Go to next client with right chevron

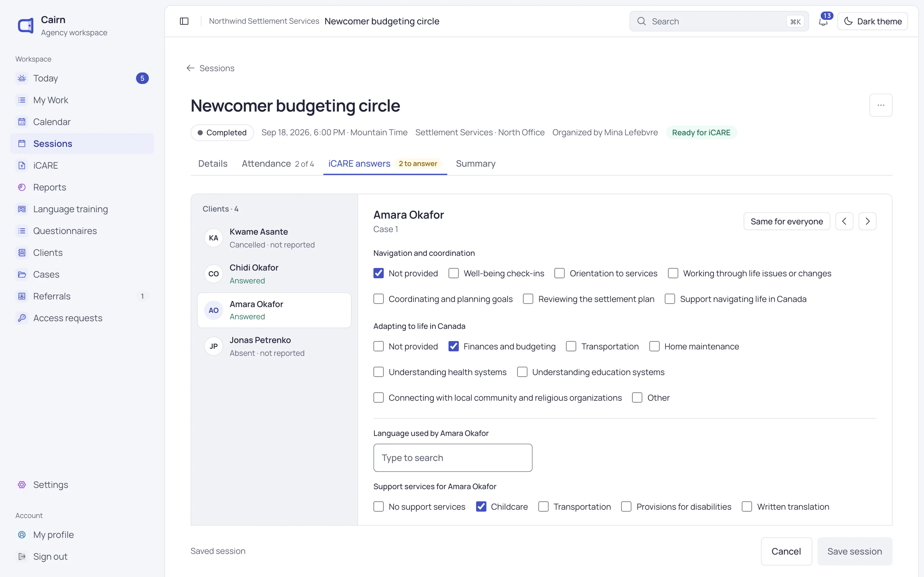click(x=867, y=221)
